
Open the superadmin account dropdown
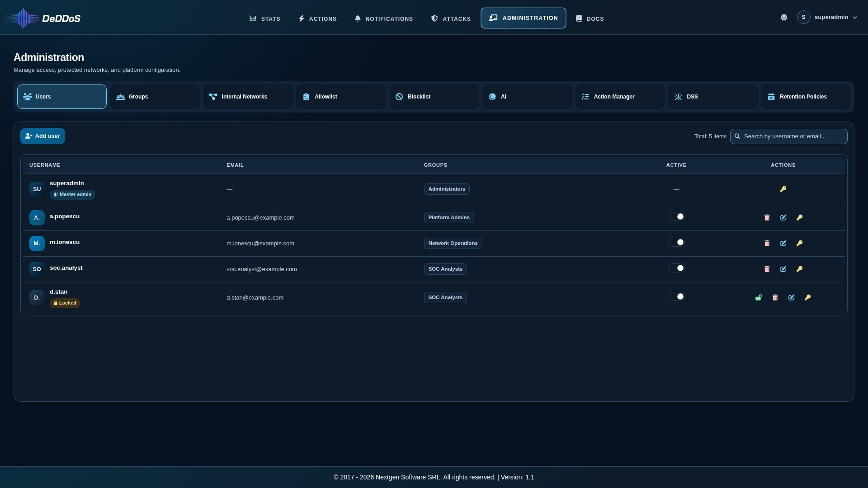pos(827,18)
